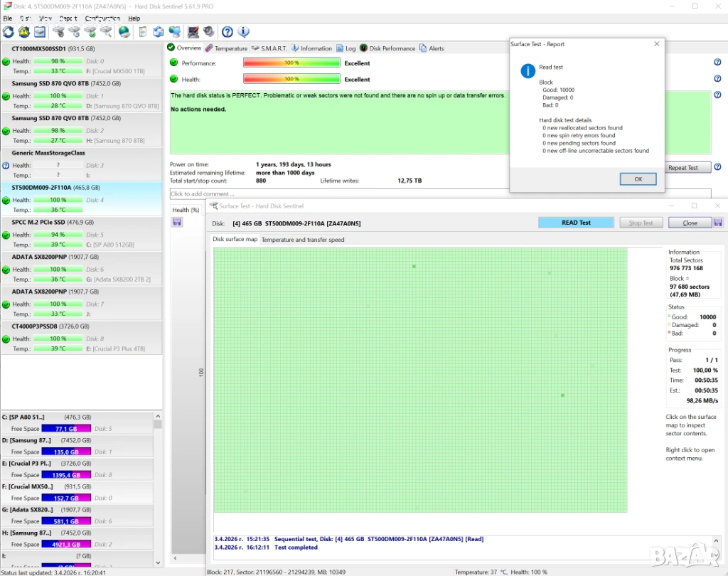
Task: Click the Refresh toolbar icon
Action: (9, 32)
